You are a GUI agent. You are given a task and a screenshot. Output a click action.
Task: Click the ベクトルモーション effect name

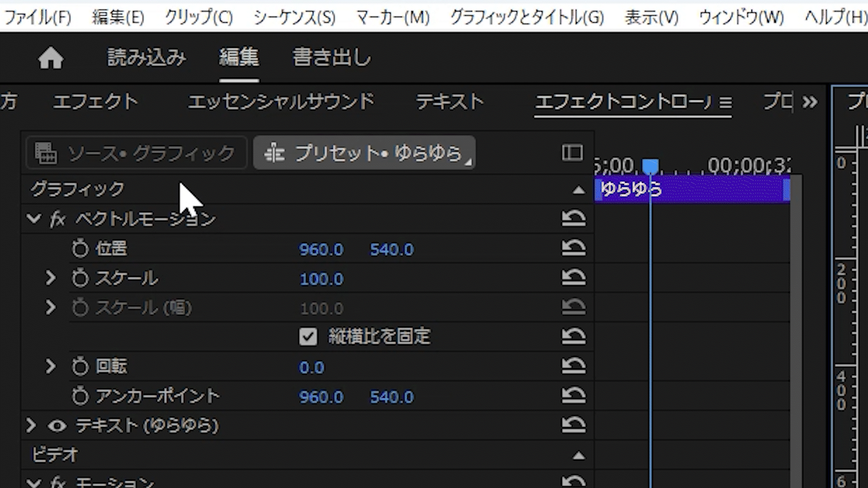click(x=146, y=219)
